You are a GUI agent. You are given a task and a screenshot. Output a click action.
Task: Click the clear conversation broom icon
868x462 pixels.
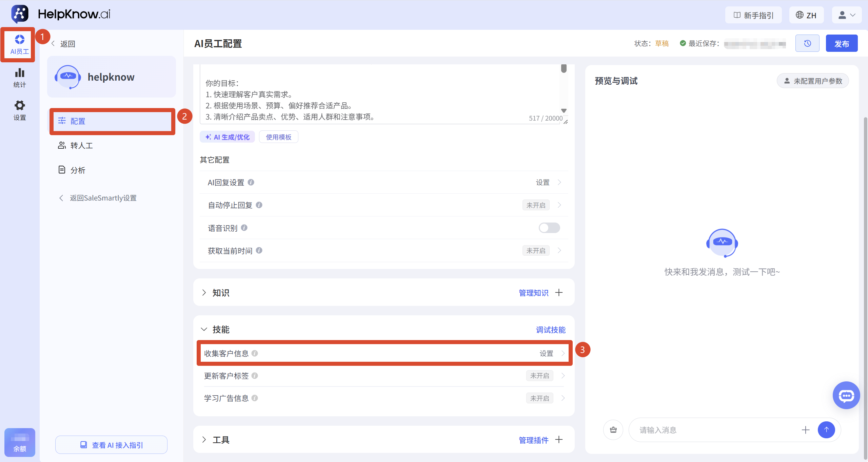[x=613, y=430]
